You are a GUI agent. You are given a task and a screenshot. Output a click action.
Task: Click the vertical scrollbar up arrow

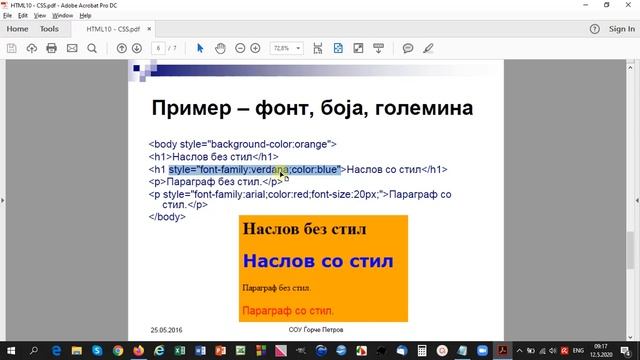(630, 67)
